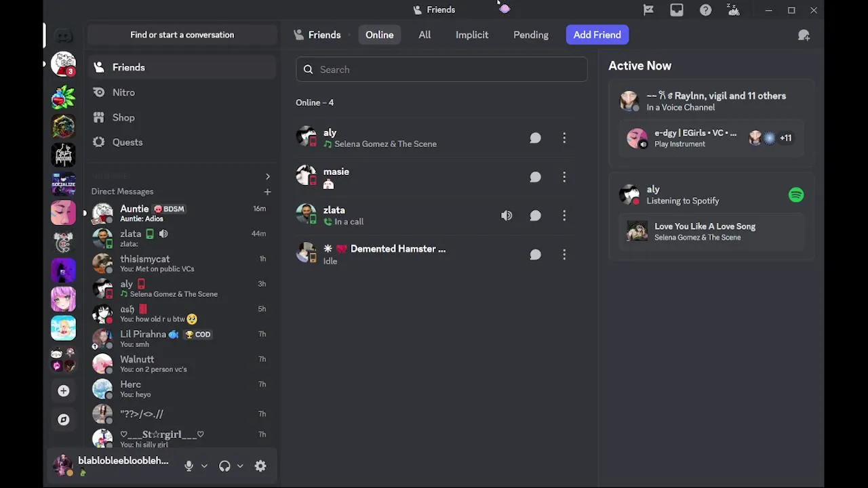Expand the collapsed section arrow above Direct Messages
Image resolution: width=868 pixels, height=488 pixels.
267,176
